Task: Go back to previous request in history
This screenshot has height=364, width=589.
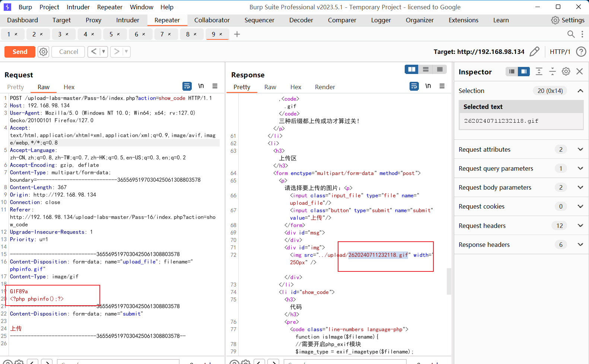Action: pyautogui.click(x=94, y=52)
